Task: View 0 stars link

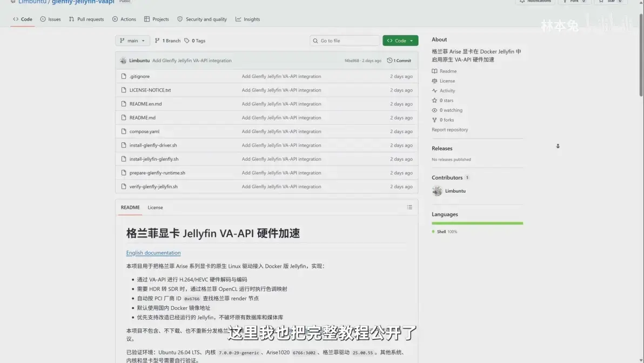Action: pyautogui.click(x=442, y=100)
